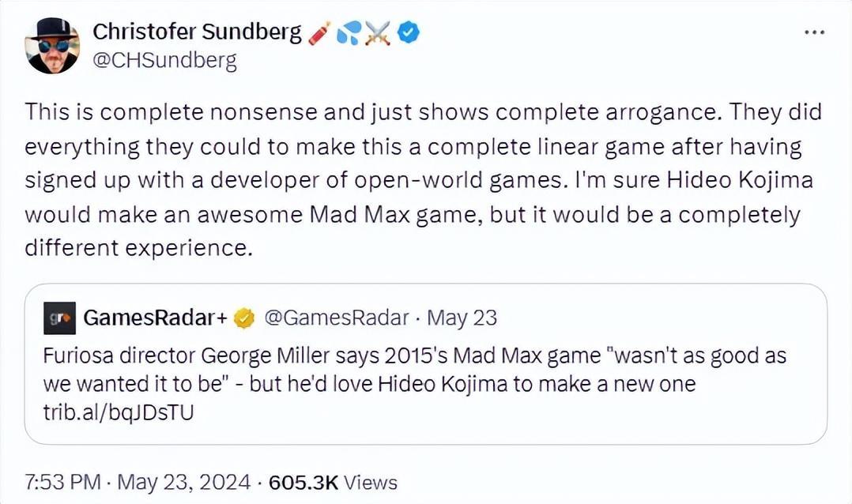Click the blue verified checkmark badge
852x504 pixels.
[x=409, y=32]
